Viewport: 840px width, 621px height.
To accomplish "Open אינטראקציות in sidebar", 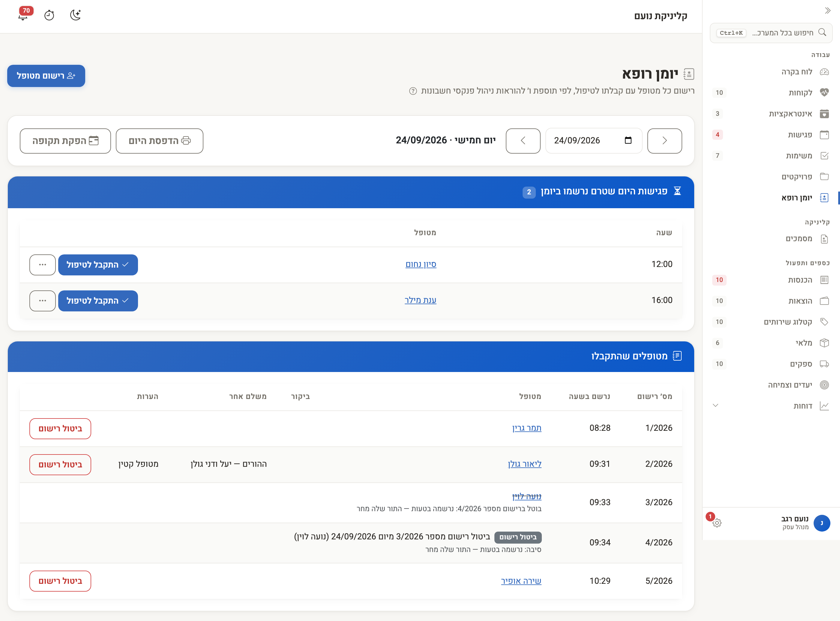I will [x=771, y=114].
